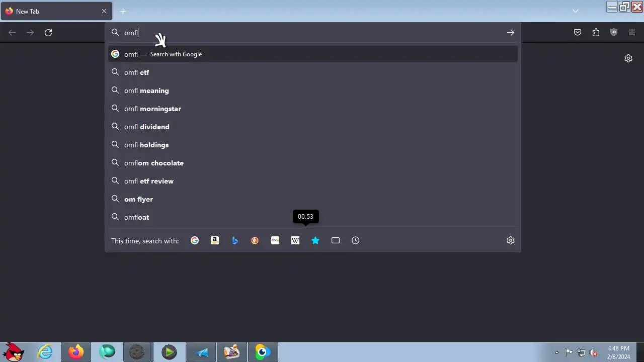Close the New Tab tab
The width and height of the screenshot is (644, 362).
[104, 11]
